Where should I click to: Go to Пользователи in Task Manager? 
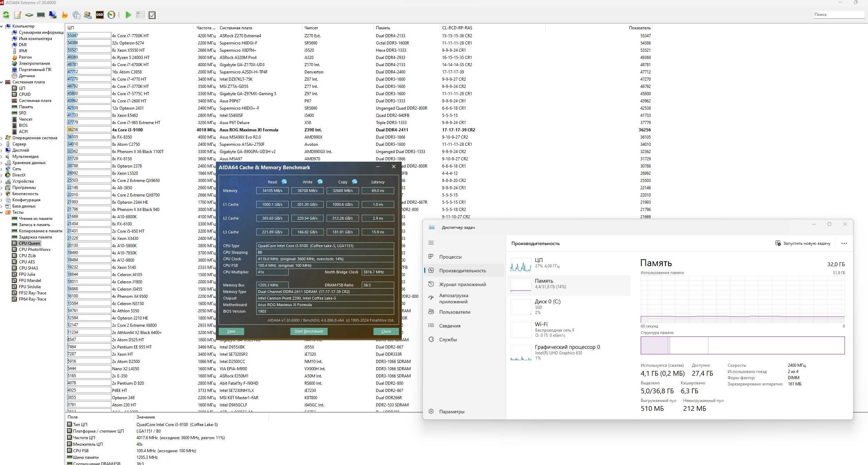464,312
